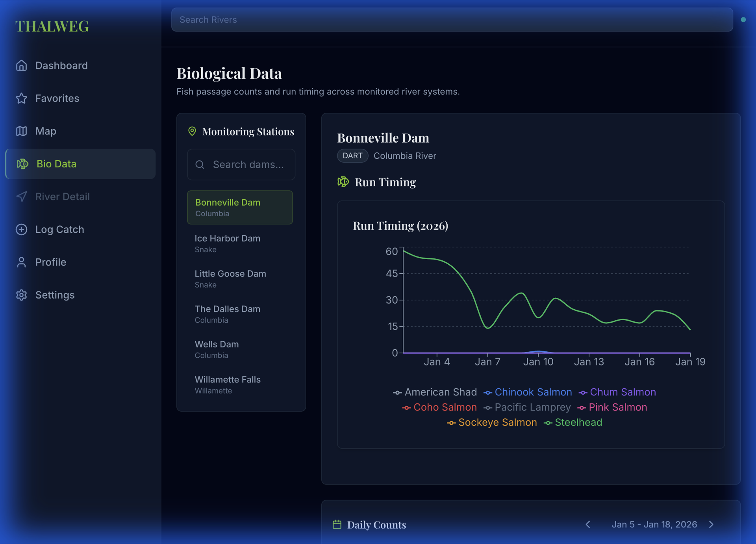Click the Bio Data fish icon
756x544 pixels.
click(22, 164)
